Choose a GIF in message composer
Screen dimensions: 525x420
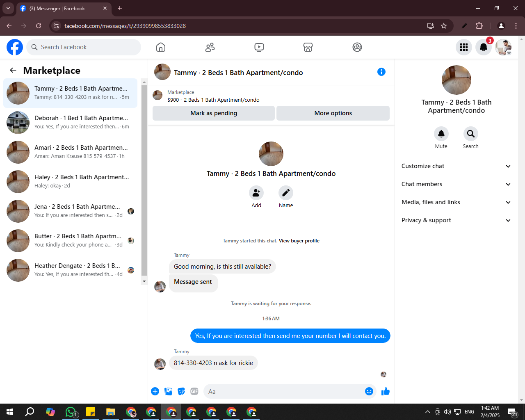194,391
